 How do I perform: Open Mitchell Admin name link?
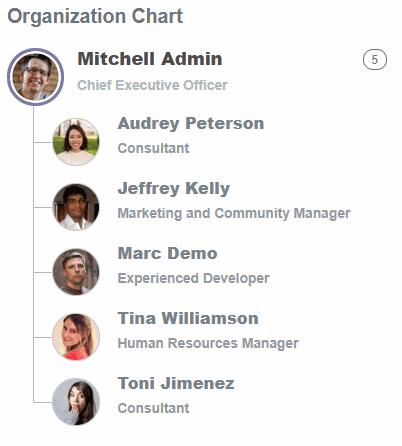coord(150,59)
